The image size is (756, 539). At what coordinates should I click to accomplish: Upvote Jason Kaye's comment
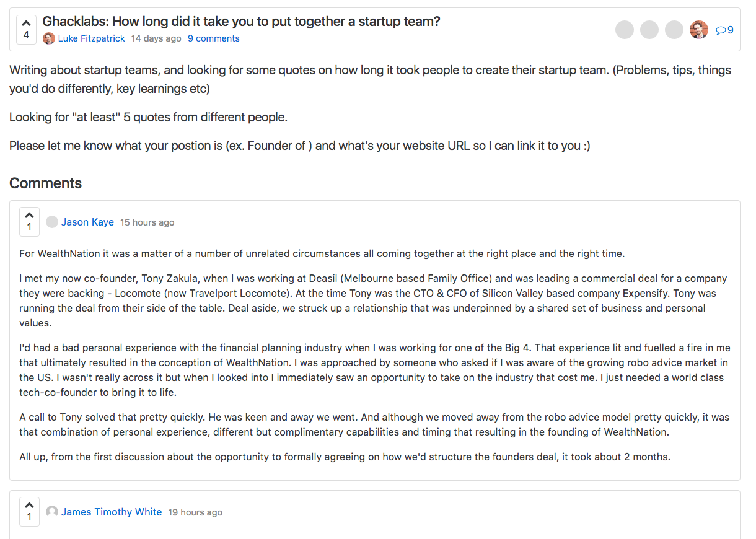[x=29, y=215]
